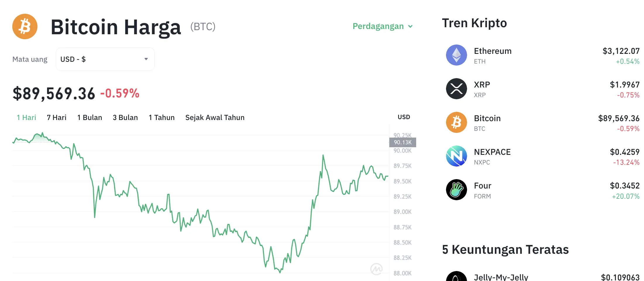This screenshot has width=644, height=281.
Task: Click the NEXPACE coin icon
Action: point(456,156)
